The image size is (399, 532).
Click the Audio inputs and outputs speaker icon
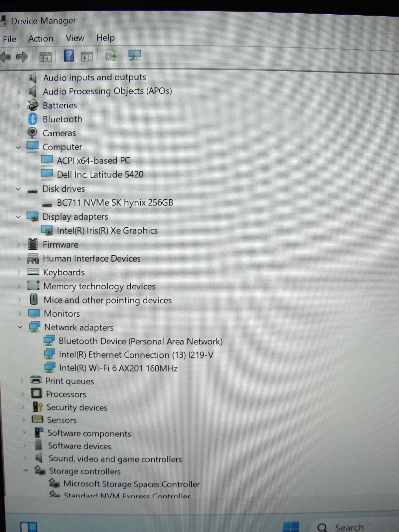point(33,78)
